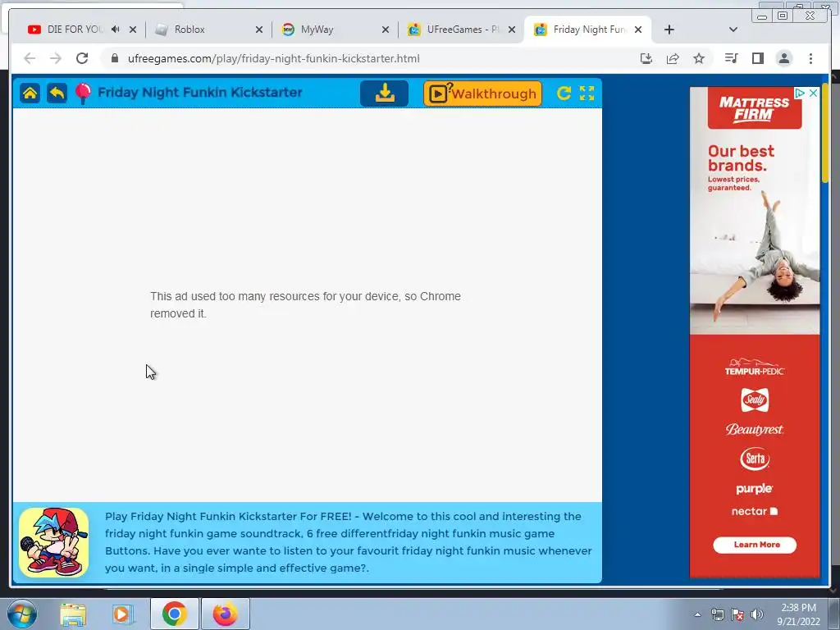Open Firefox from the taskbar
This screenshot has height=630, width=840.
tap(225, 614)
